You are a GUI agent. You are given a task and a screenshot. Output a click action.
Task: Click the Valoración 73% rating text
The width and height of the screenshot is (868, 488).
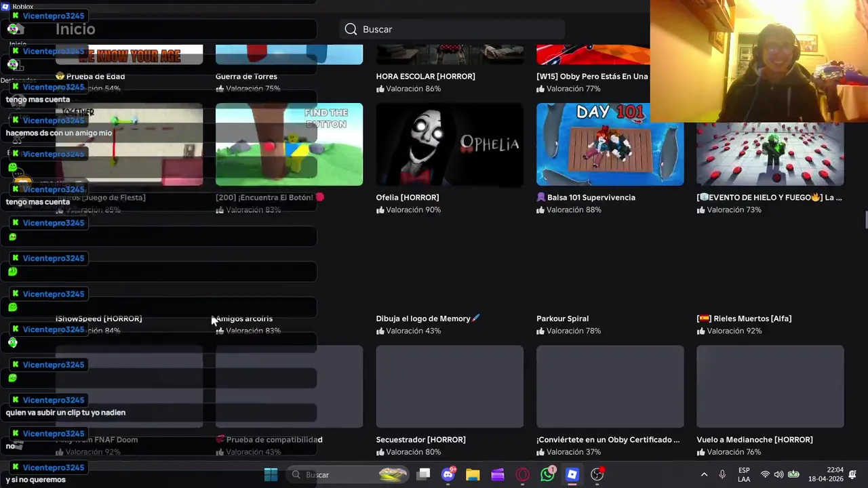pos(734,210)
